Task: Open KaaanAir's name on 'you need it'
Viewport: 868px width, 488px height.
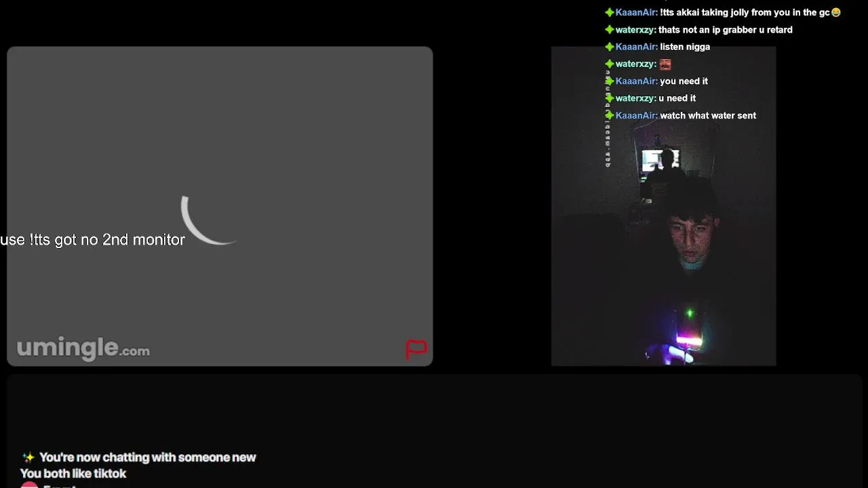Action: coord(636,81)
